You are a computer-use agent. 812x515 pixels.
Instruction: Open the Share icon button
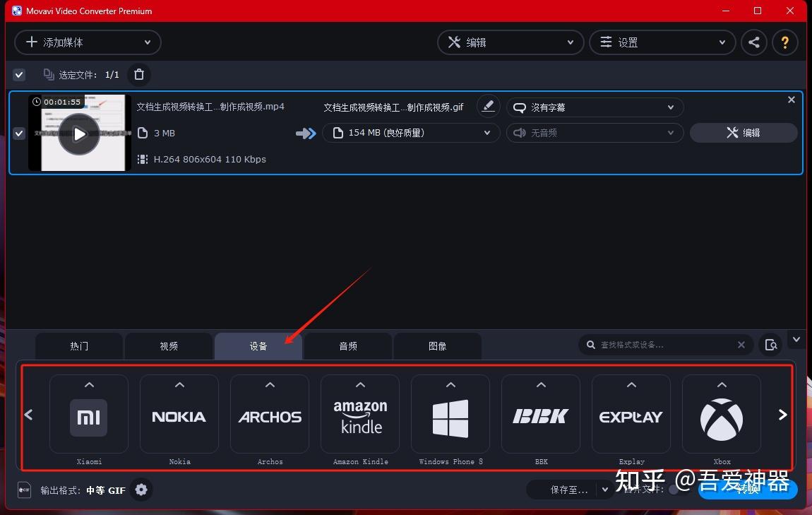pyautogui.click(x=753, y=42)
